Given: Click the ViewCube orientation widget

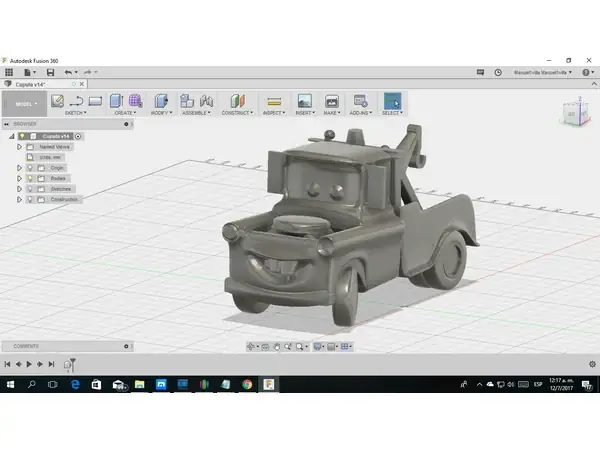Looking at the screenshot, I should 574,112.
